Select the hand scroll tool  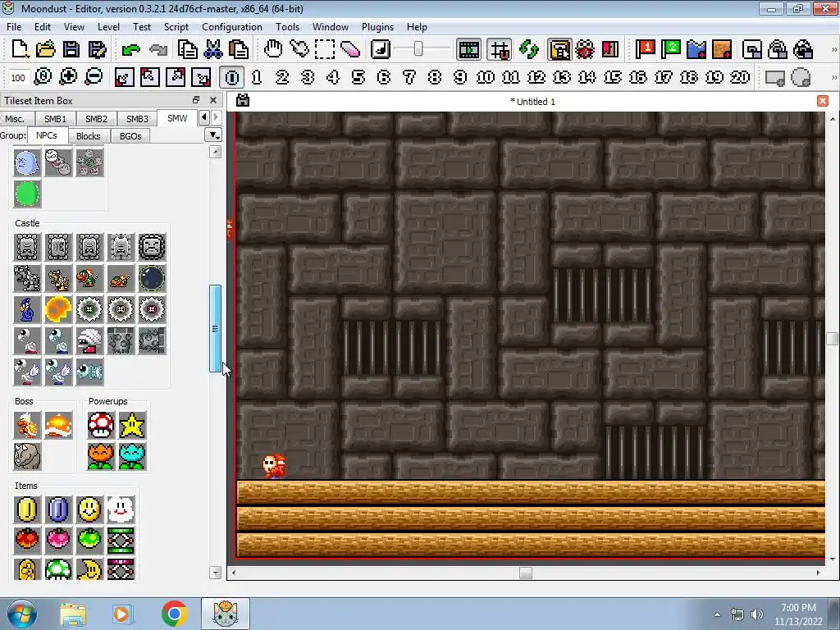(x=273, y=50)
